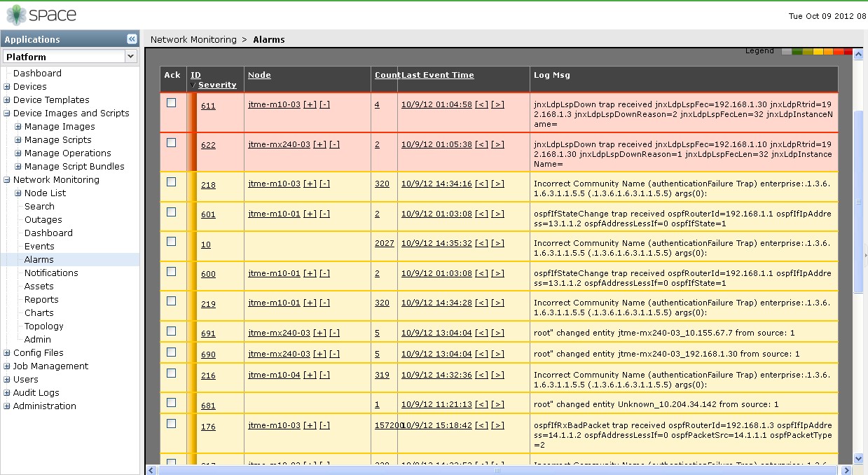Collapse the Applications panel with double-arrow icon
868x475 pixels.
pyautogui.click(x=132, y=39)
